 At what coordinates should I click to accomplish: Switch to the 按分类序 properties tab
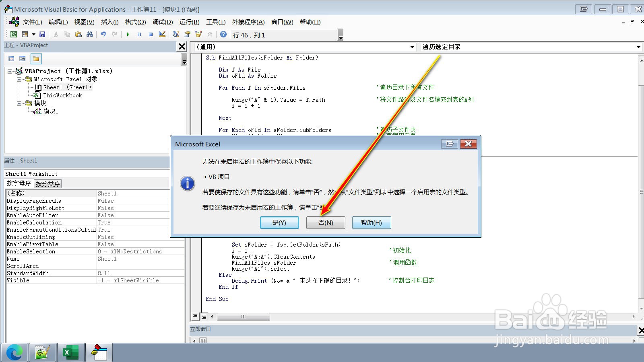[48, 184]
